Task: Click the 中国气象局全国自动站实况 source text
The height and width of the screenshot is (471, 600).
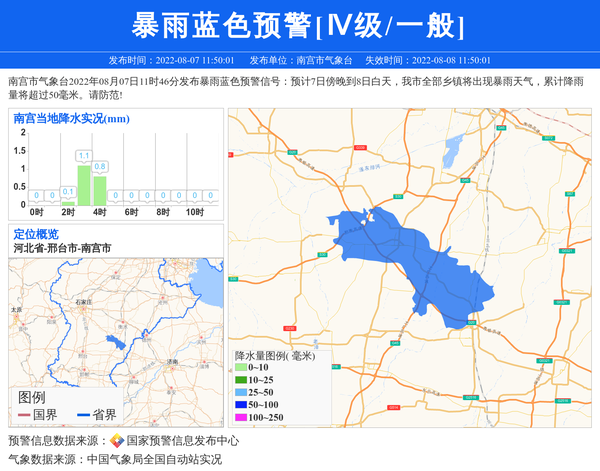Action: pyautogui.click(x=154, y=459)
